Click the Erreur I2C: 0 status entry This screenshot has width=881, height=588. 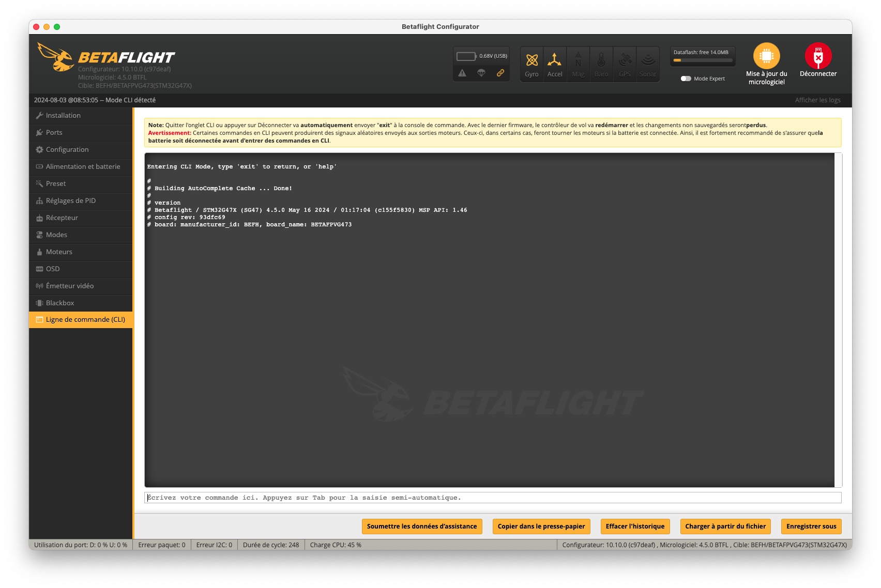214,545
